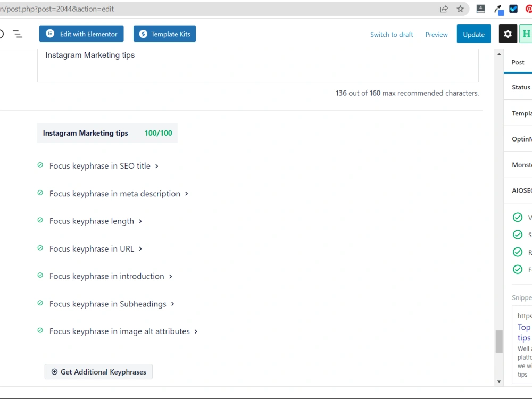Click green check beside Focus keyphrase length
Screen dimensions: 532x399
pos(40,220)
